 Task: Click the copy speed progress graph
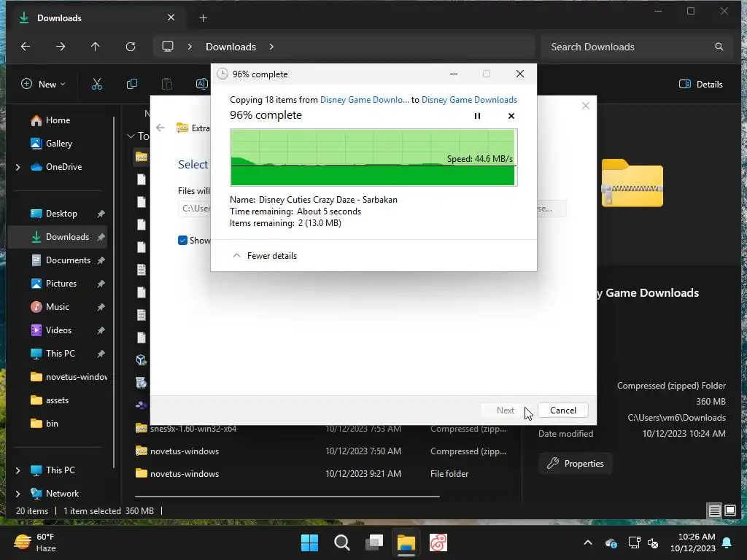(373, 157)
